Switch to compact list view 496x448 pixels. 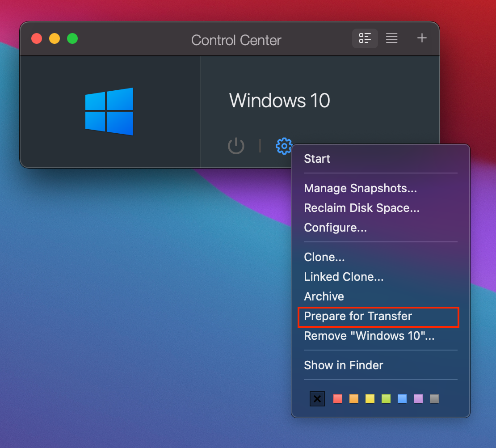392,38
